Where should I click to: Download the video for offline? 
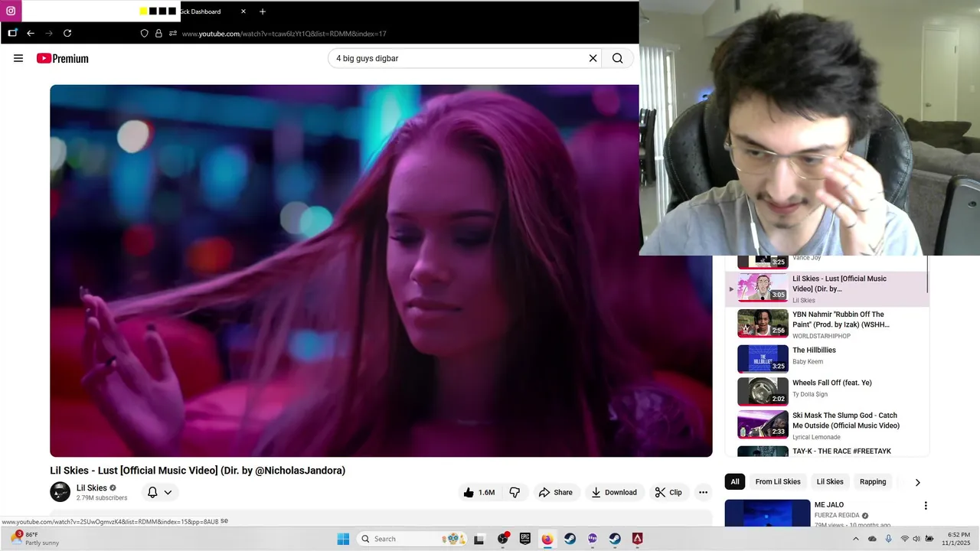(614, 492)
